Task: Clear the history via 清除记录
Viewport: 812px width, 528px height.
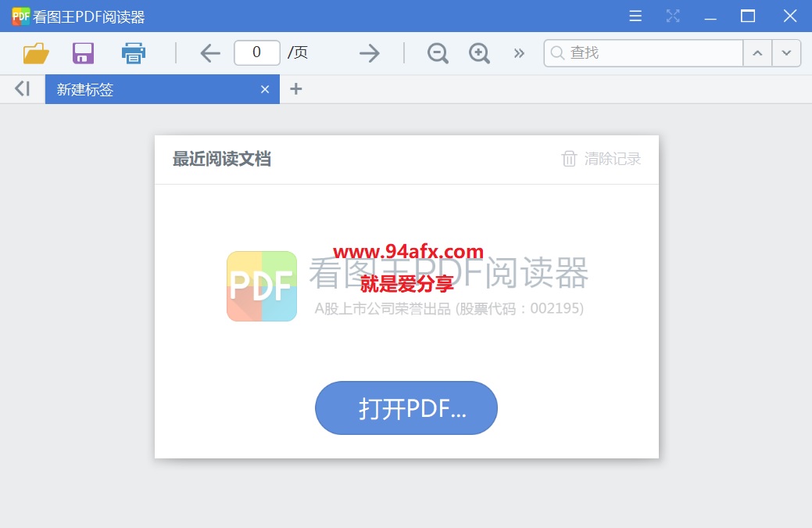Action: pyautogui.click(x=601, y=159)
